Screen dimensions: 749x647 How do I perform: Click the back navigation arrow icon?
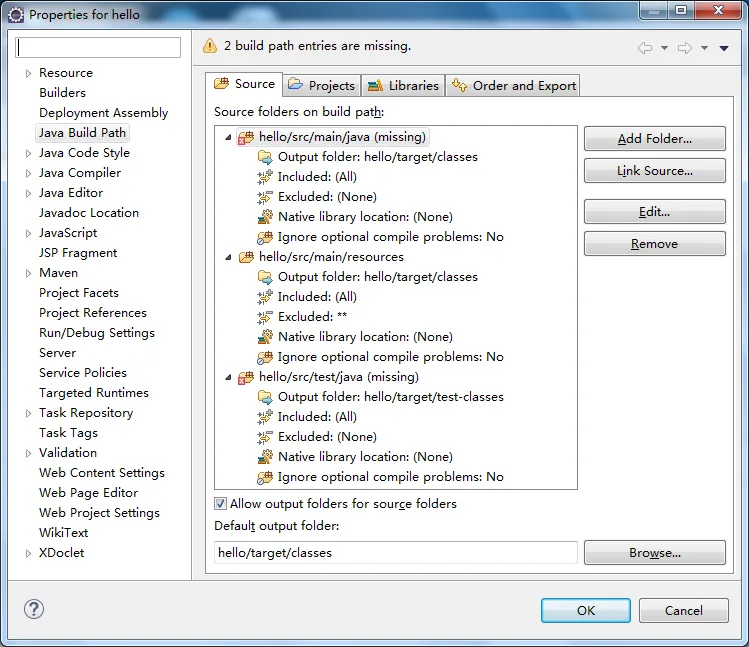tap(645, 48)
